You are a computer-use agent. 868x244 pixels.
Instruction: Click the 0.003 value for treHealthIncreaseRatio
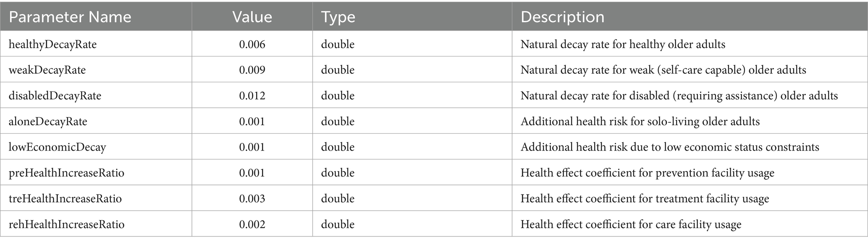pos(252,198)
